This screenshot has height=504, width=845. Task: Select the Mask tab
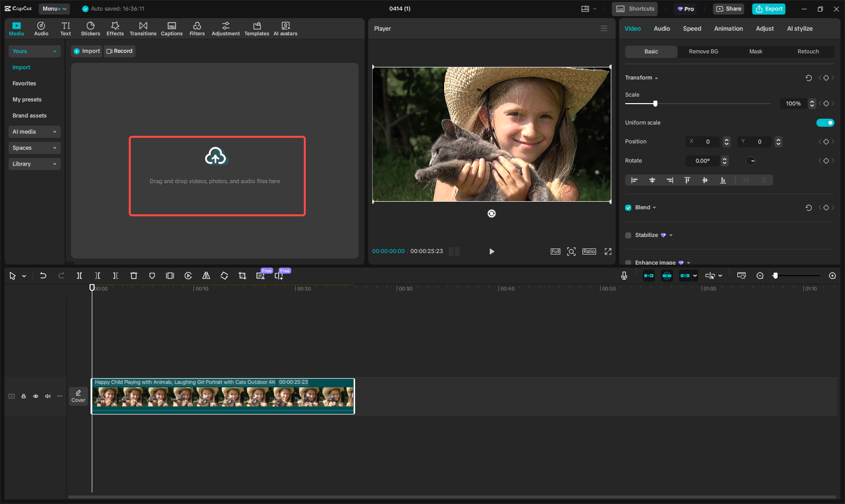click(755, 52)
